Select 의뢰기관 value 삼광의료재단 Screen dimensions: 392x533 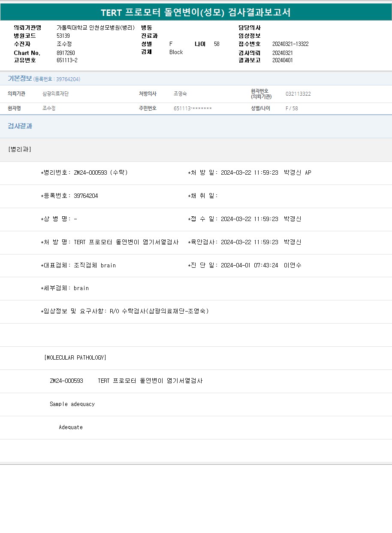(x=55, y=94)
